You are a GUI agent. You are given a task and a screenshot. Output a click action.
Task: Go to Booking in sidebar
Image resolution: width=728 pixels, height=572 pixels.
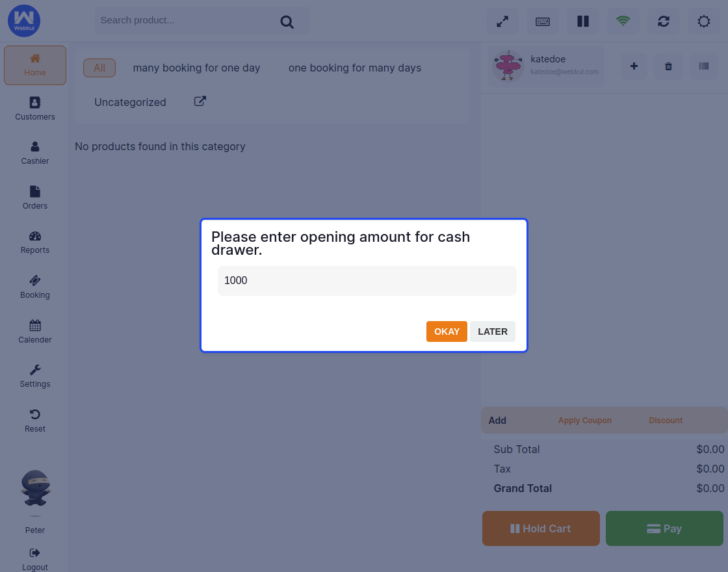point(35,287)
